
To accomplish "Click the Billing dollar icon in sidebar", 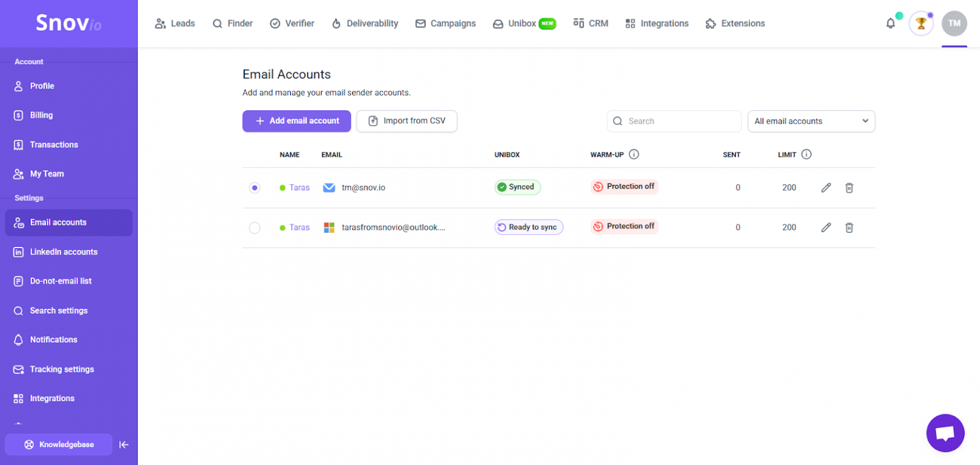I will pos(19,115).
